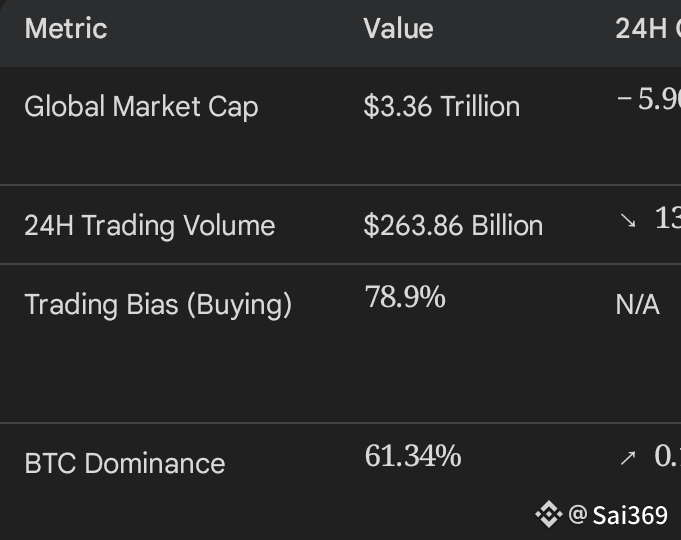Click the Binance logo icon

point(548,515)
